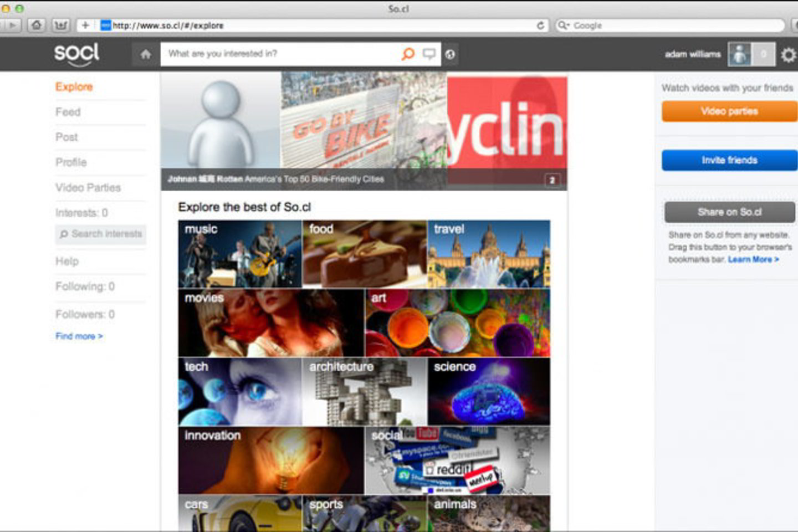This screenshot has width=798, height=532.
Task: Open the movies category tile
Action: pos(271,323)
